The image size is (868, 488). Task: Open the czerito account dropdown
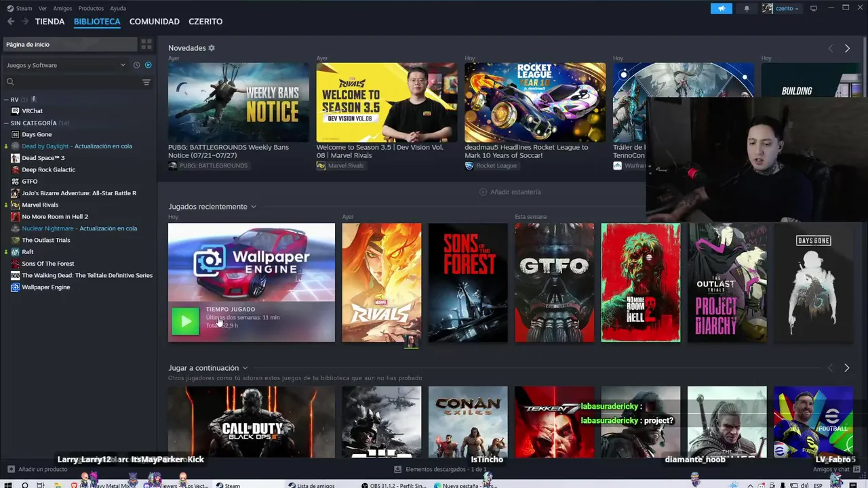coord(797,9)
